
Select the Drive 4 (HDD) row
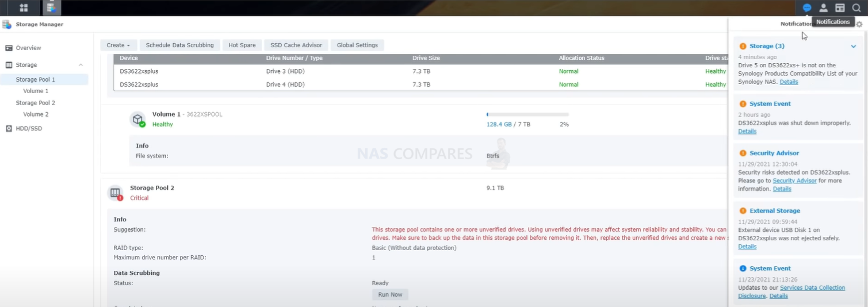tap(420, 85)
